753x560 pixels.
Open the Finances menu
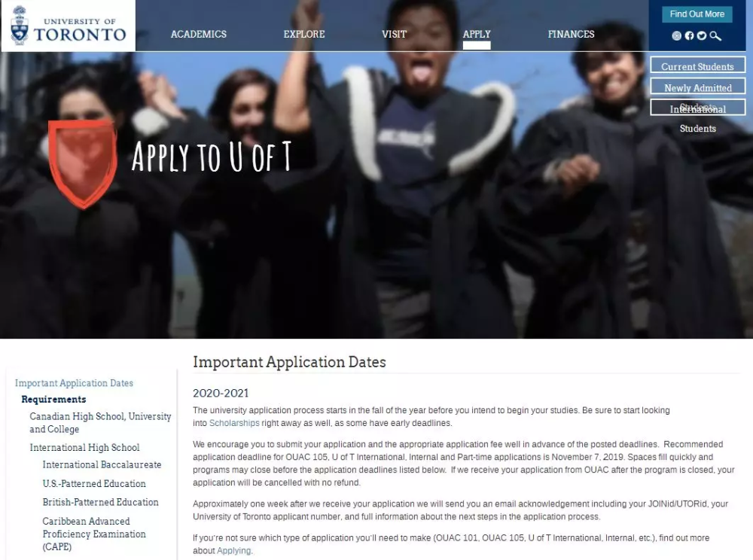[x=571, y=34]
